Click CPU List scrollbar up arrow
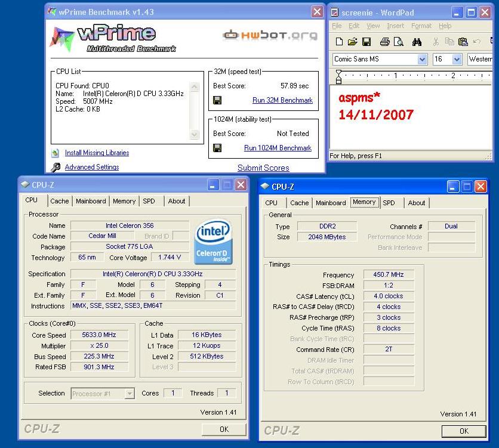The width and height of the screenshot is (499, 448). click(x=195, y=87)
